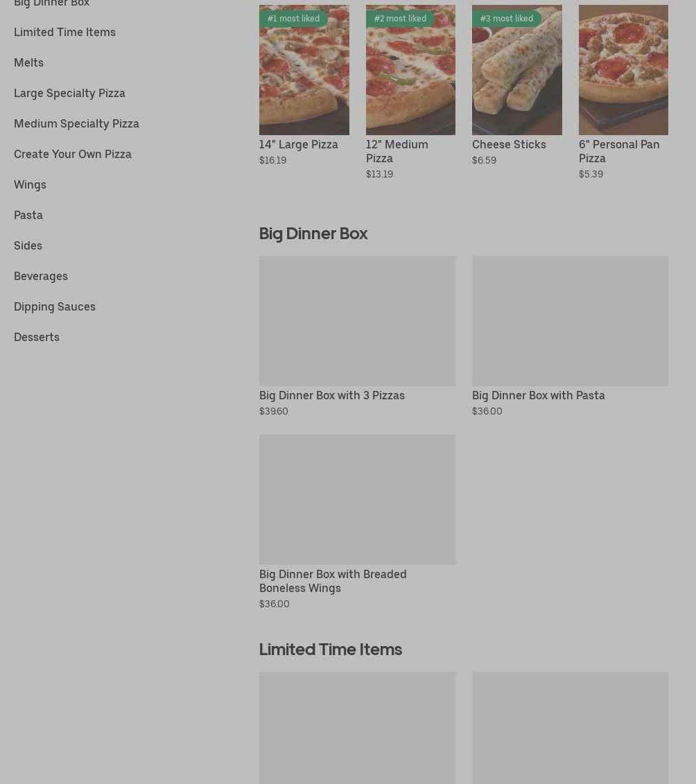696x784 pixels.
Task: Open the Cheese Sticks item image
Action: coord(517,70)
